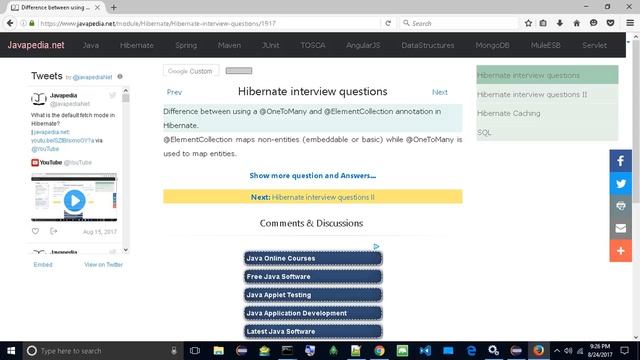
Task: Click the Next question link
Action: click(440, 92)
